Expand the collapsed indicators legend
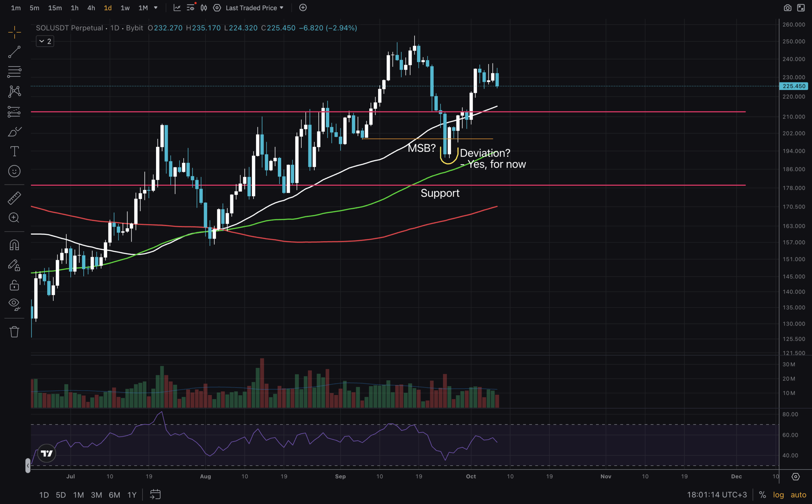The height and width of the screenshot is (504, 812). click(45, 41)
